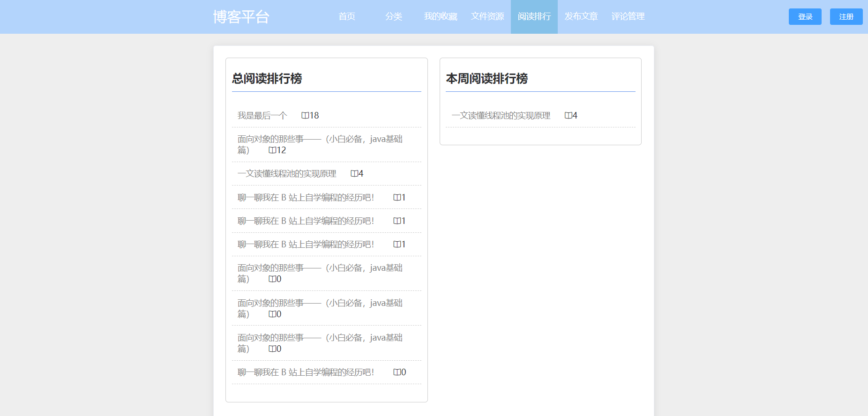Open last 聊一聊我在 B 站上自学编程的经历吧 article
Viewport: 868px width, 416px height.
[x=306, y=372]
